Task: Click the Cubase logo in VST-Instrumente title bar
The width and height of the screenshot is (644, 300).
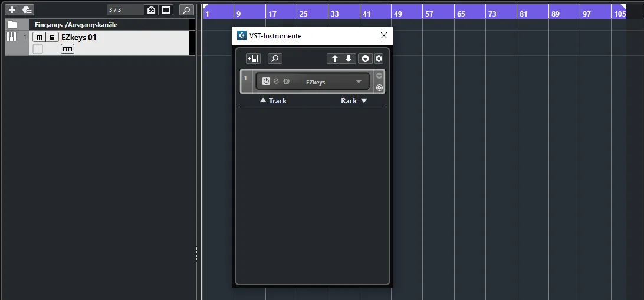Action: (242, 36)
